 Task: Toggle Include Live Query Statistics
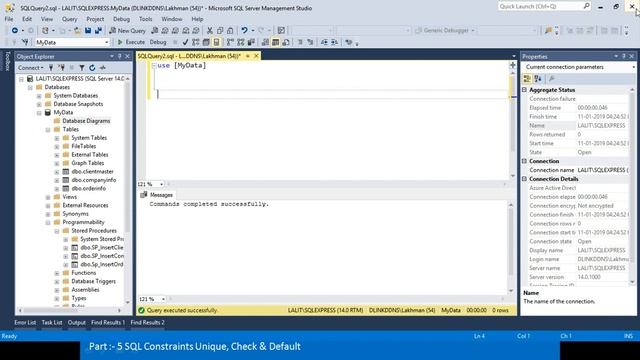241,42
